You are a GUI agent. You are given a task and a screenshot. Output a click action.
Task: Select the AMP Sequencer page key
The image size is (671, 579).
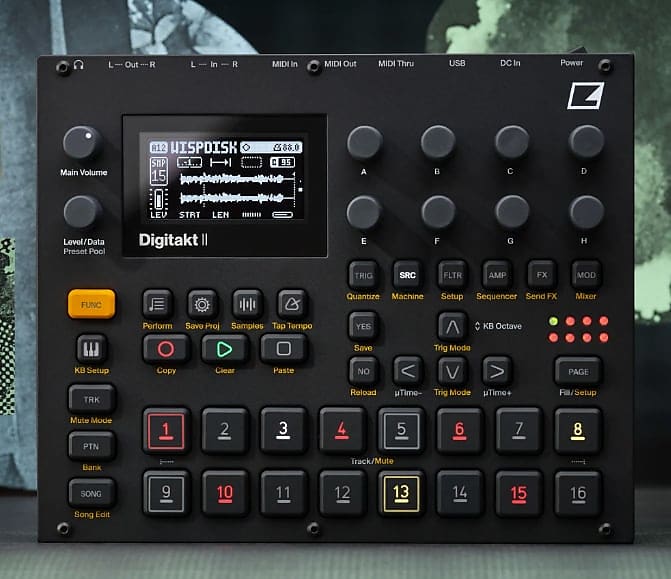pos(497,275)
